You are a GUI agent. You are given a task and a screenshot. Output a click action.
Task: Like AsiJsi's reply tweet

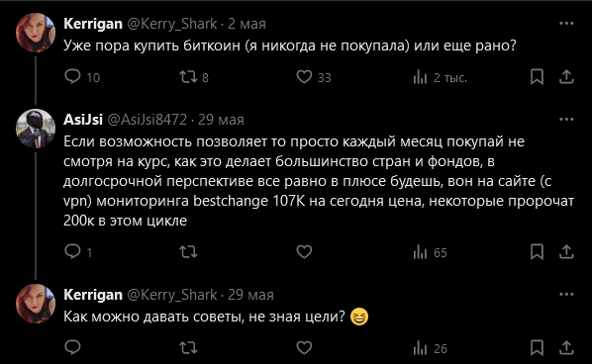pos(304,251)
